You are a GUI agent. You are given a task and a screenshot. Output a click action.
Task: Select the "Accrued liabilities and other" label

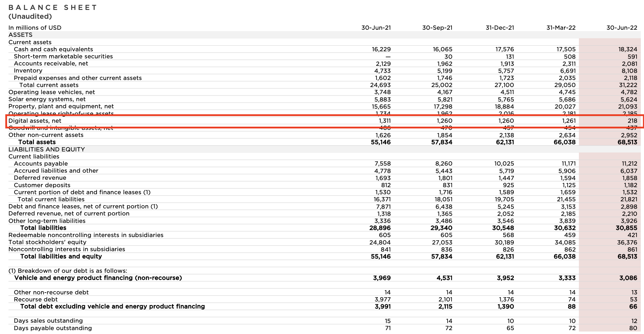coord(56,171)
